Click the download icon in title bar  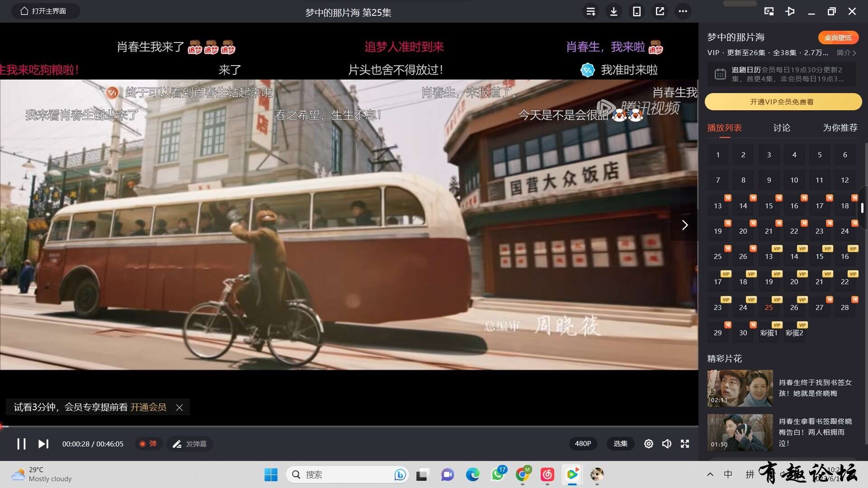(613, 12)
